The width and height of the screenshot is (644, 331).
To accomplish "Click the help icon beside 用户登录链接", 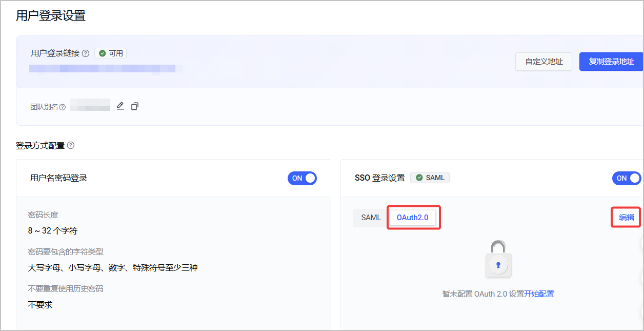I will (86, 53).
